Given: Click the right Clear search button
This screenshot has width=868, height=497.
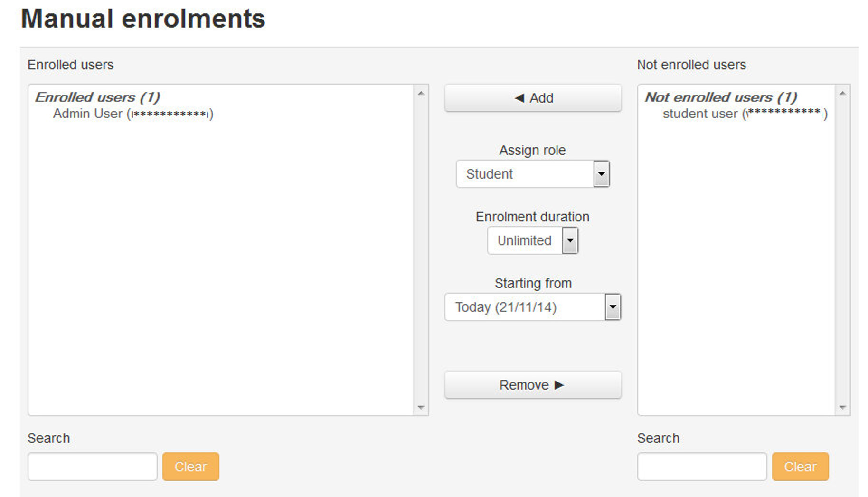Looking at the screenshot, I should coord(800,466).
